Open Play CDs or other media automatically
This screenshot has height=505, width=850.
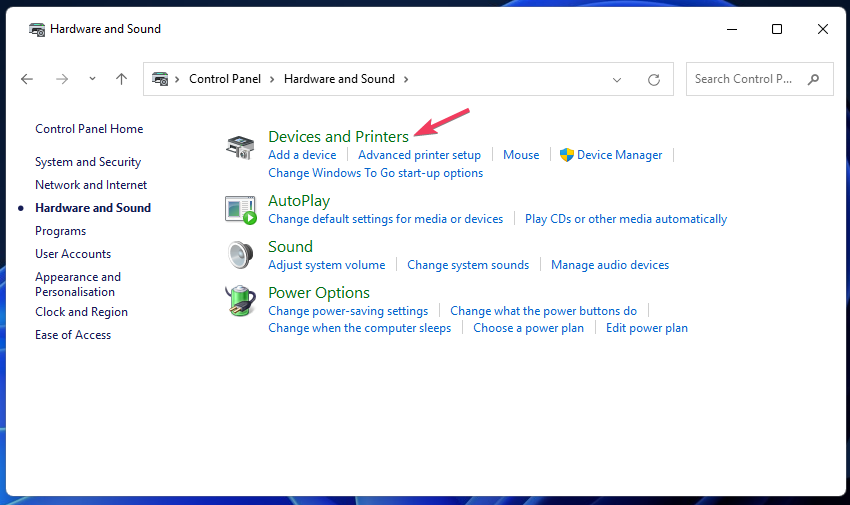626,219
